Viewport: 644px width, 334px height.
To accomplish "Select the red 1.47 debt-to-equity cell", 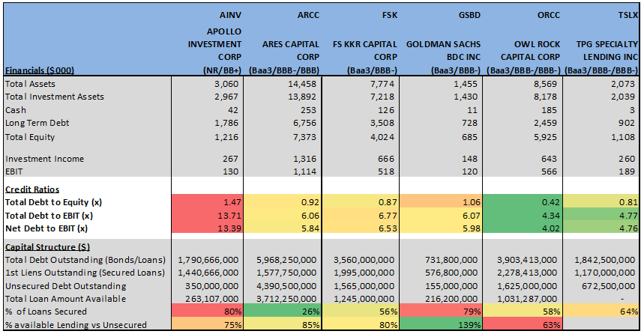I will pos(207,202).
